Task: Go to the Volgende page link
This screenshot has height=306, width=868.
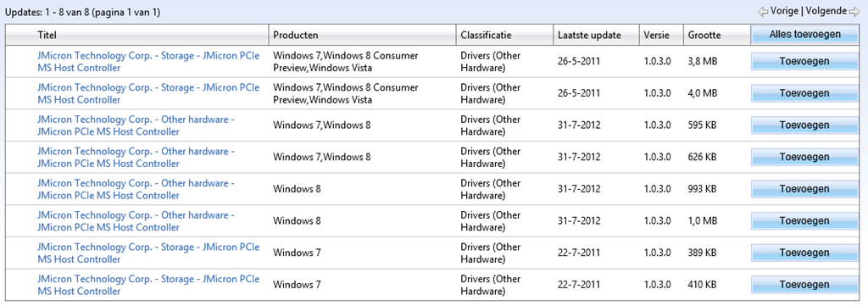Action: point(826,11)
